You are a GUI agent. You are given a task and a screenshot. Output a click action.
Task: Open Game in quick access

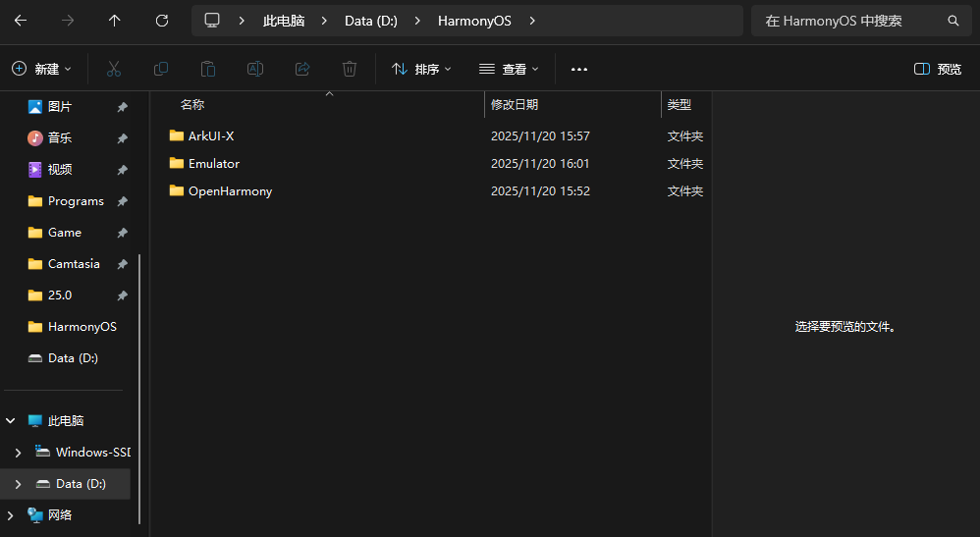65,232
